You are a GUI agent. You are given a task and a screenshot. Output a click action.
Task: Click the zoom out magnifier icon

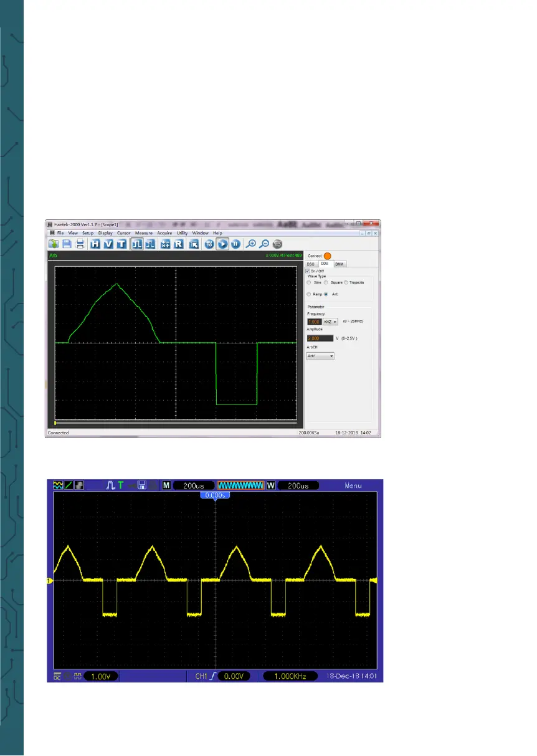click(264, 244)
